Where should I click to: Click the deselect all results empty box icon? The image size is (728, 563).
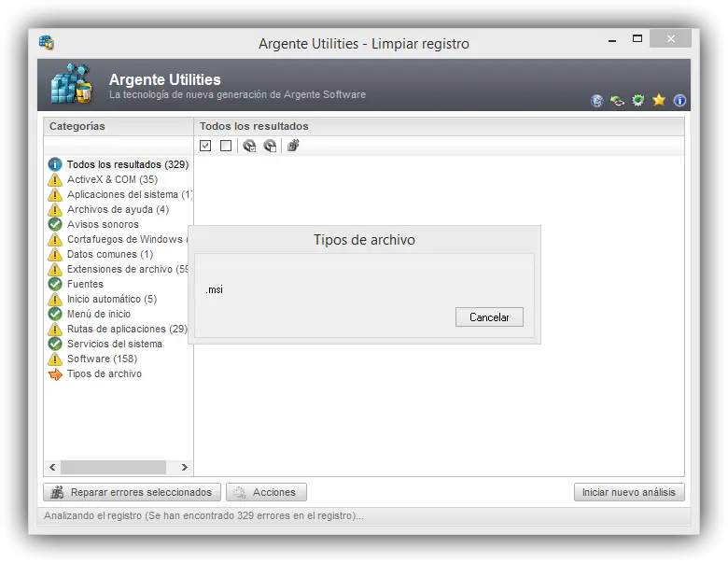[x=226, y=146]
